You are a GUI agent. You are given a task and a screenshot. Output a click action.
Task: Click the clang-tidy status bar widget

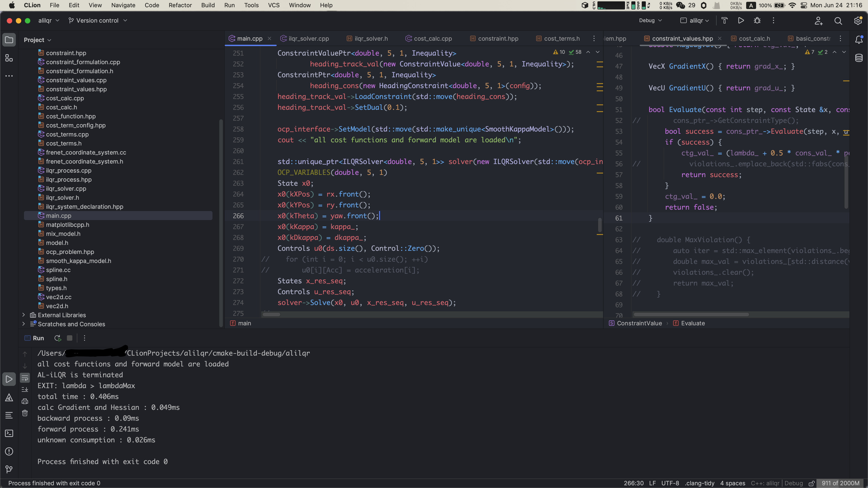coord(700,483)
